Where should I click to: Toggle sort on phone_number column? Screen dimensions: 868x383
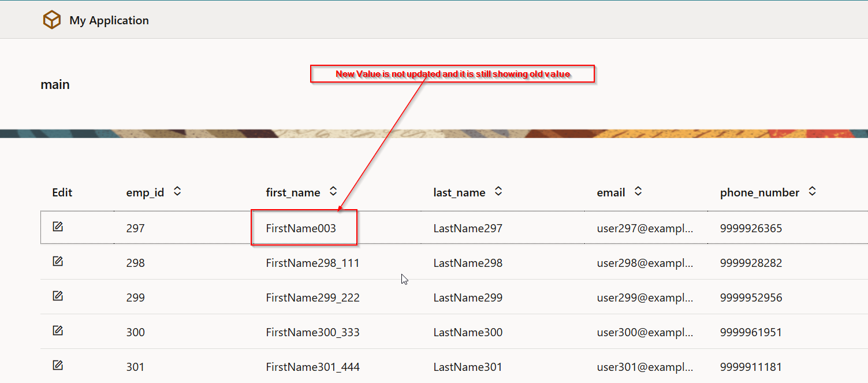click(813, 191)
